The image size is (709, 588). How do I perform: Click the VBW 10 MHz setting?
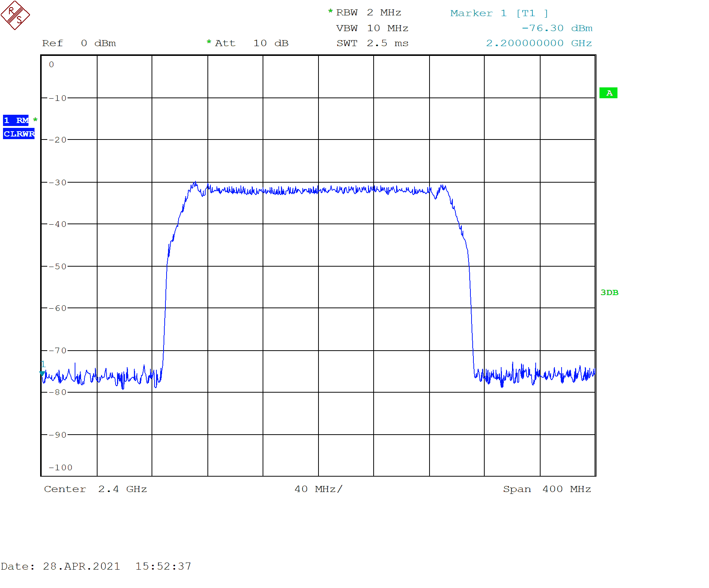(372, 28)
